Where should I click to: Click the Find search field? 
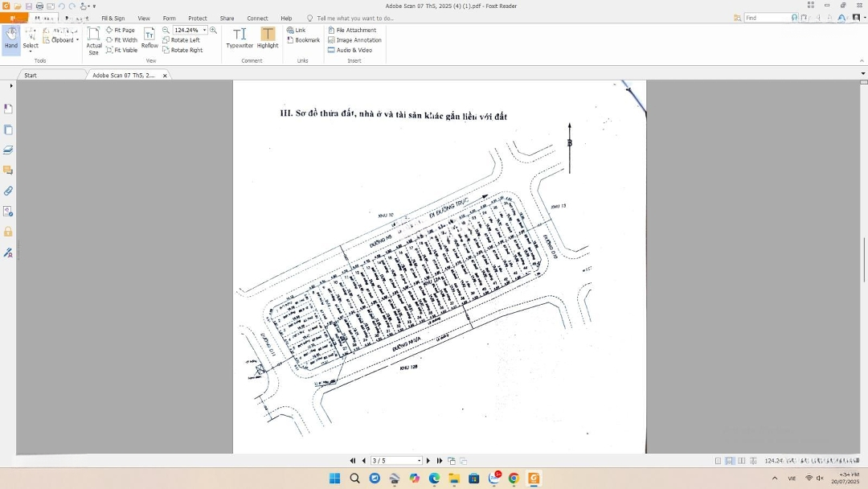click(766, 18)
